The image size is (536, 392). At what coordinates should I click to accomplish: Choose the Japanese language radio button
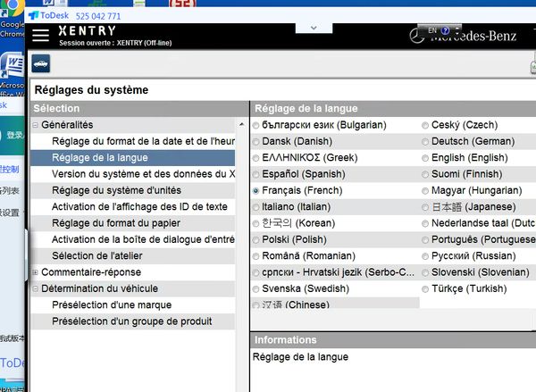point(425,207)
